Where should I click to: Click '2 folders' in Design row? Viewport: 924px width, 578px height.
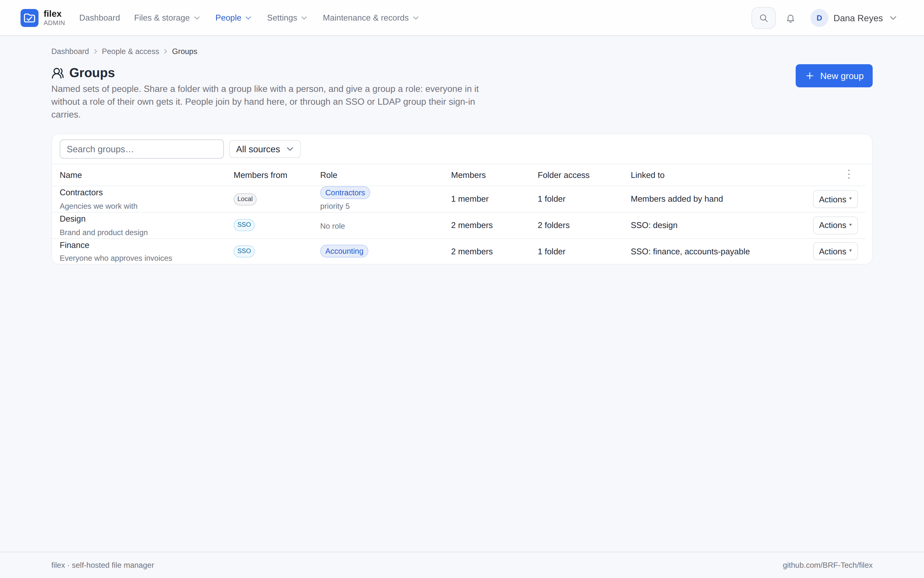554,225
